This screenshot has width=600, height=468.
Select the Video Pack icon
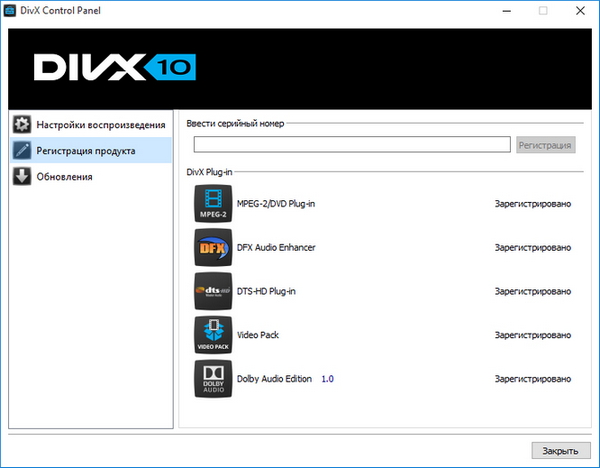point(210,335)
